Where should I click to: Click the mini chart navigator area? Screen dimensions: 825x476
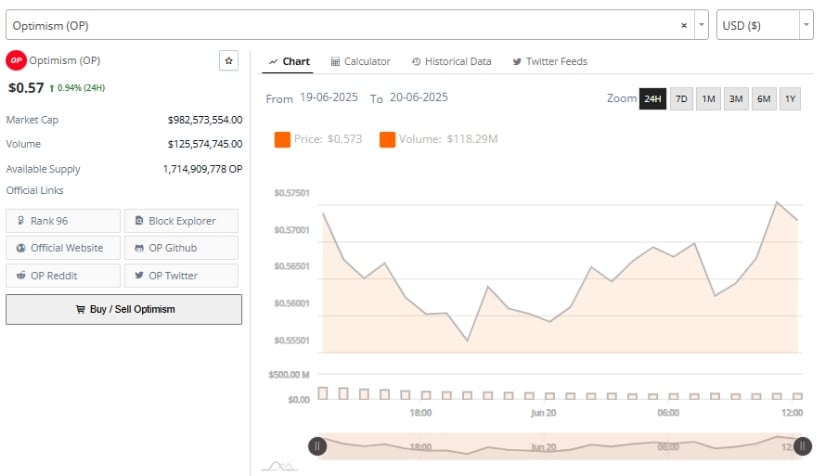pos(560,446)
